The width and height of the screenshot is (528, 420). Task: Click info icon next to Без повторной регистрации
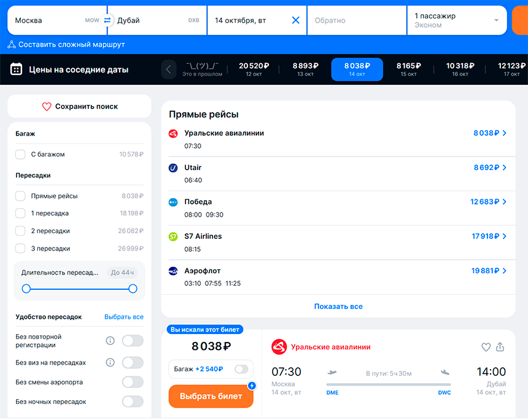tap(111, 341)
